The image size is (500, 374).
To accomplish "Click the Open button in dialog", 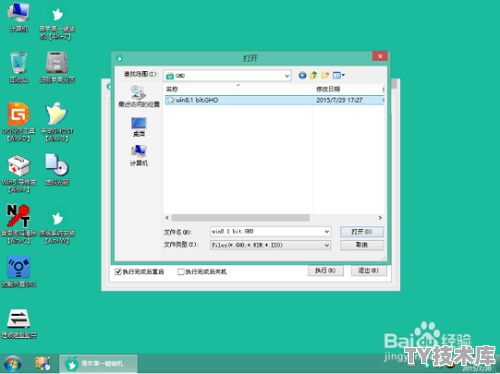I will [x=362, y=232].
